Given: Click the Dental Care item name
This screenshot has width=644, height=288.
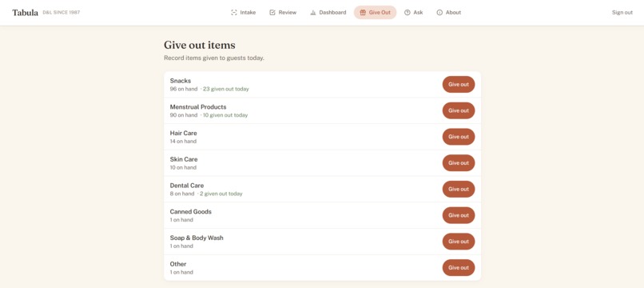Looking at the screenshot, I should [187, 186].
